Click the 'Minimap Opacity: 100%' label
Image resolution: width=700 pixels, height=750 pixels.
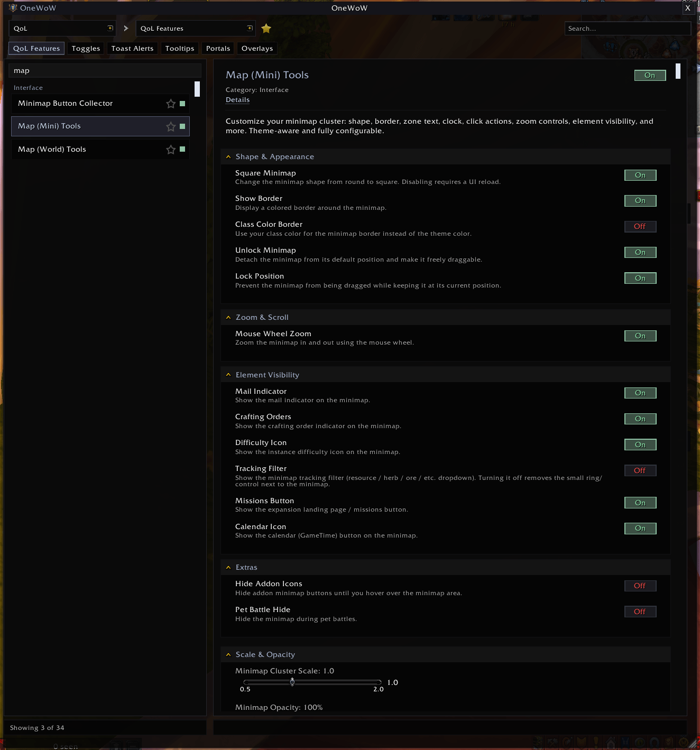point(279,708)
